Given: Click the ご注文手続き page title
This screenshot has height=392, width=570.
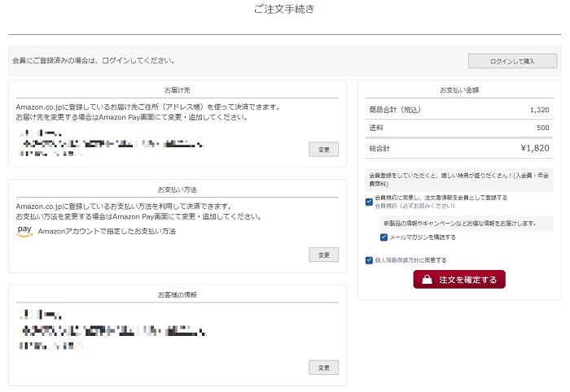Looking at the screenshot, I should coord(284,10).
